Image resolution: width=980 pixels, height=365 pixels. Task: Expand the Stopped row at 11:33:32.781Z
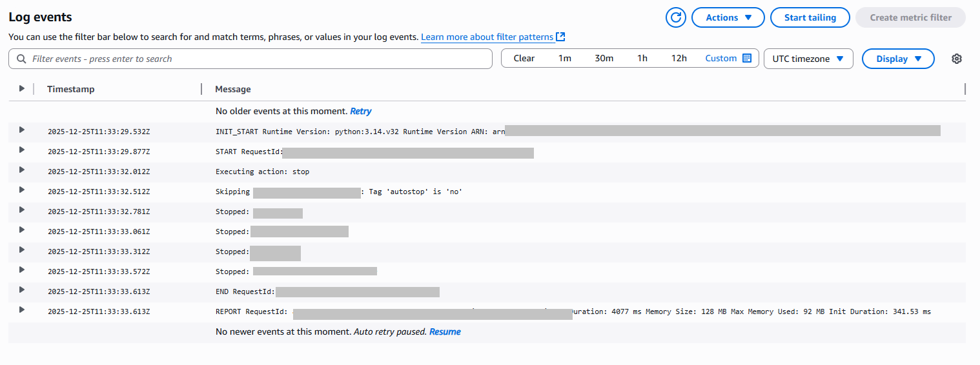click(21, 210)
